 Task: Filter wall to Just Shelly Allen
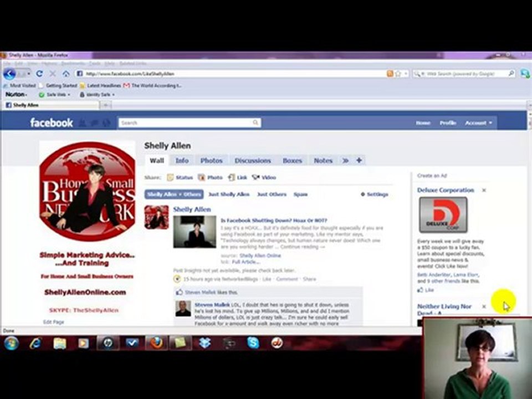pos(229,195)
